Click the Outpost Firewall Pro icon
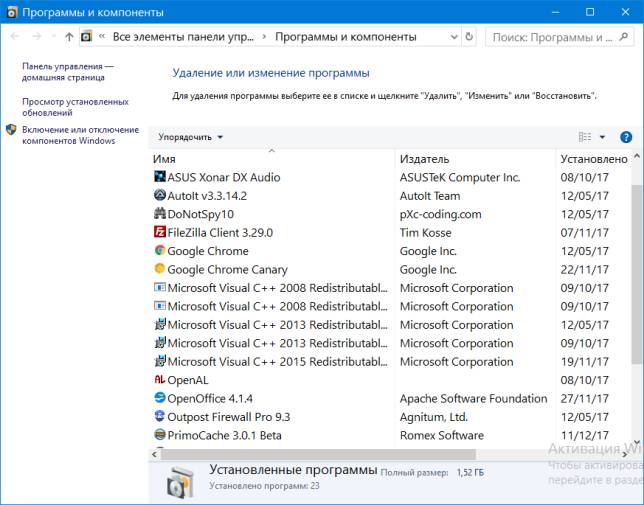This screenshot has height=505, width=644. coord(159,416)
